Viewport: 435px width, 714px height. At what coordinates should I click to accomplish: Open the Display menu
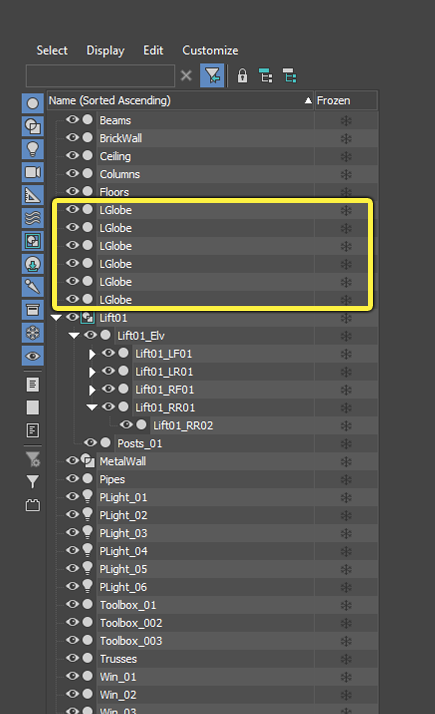coord(105,51)
